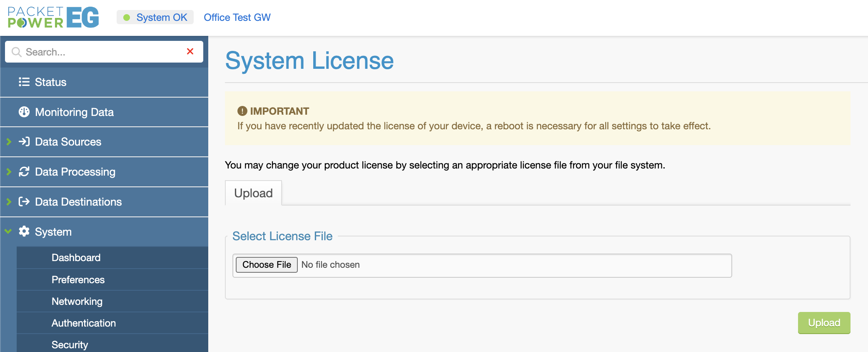Viewport: 868px width, 352px height.
Task: Collapse the System section chevron
Action: [8, 231]
